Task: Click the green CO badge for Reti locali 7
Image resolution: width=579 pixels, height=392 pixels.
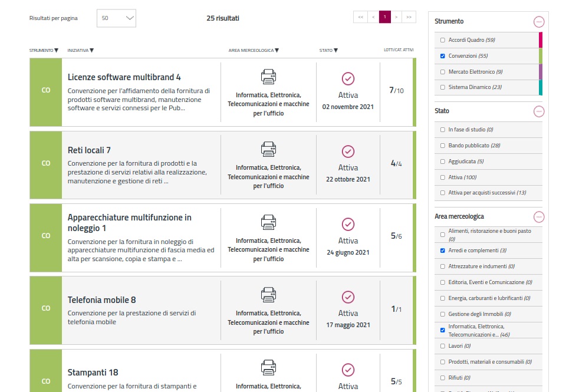Action: [x=46, y=163]
